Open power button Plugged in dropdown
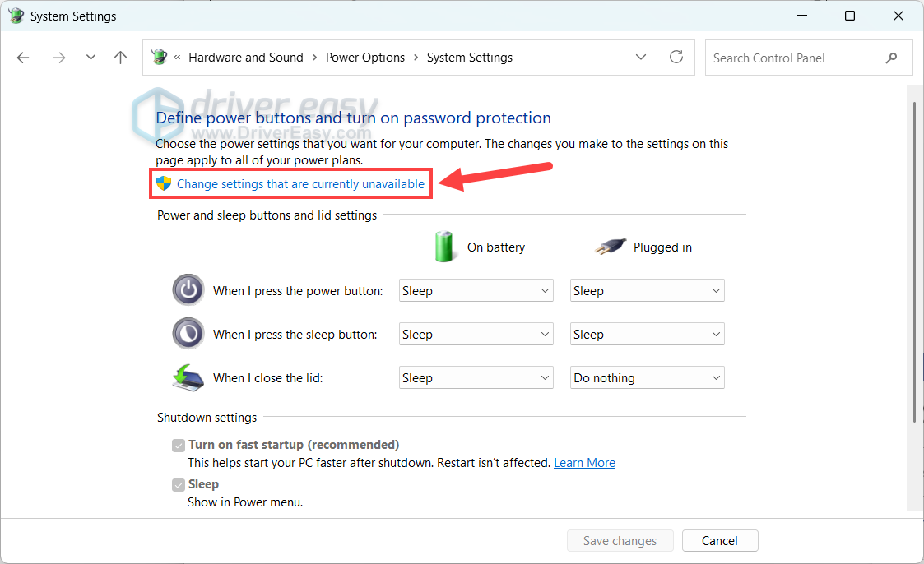924x564 pixels. tap(647, 291)
